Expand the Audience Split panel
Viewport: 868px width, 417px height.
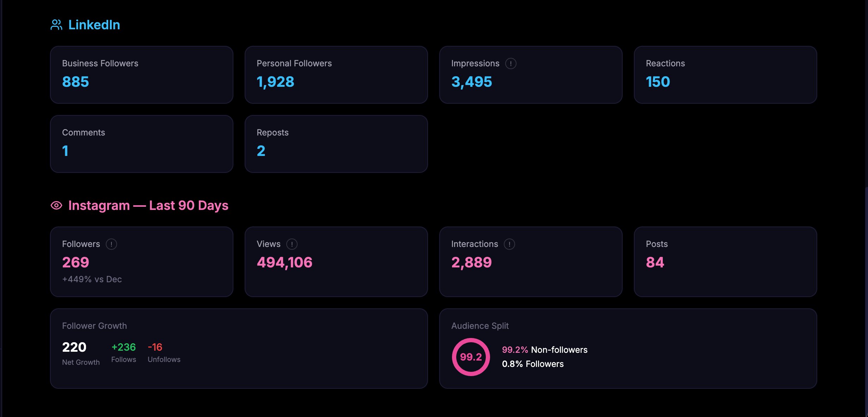[x=628, y=349]
